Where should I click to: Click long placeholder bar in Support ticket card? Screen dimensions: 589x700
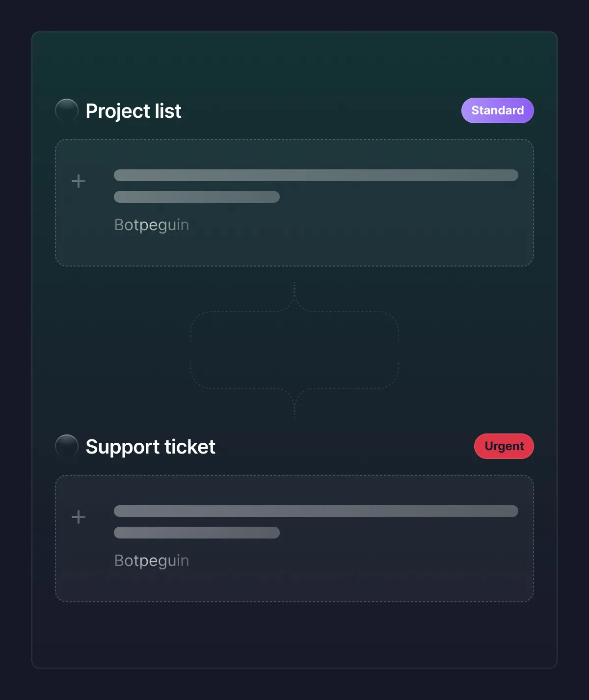pyautogui.click(x=316, y=511)
